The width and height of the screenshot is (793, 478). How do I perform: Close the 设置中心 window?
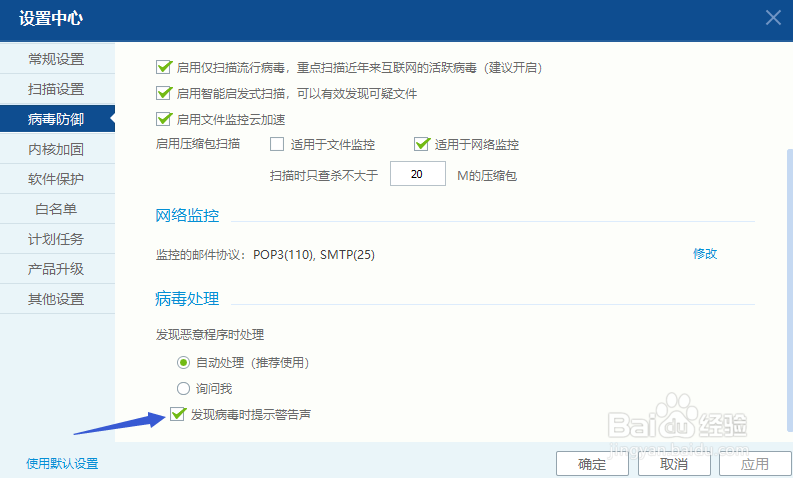(773, 18)
